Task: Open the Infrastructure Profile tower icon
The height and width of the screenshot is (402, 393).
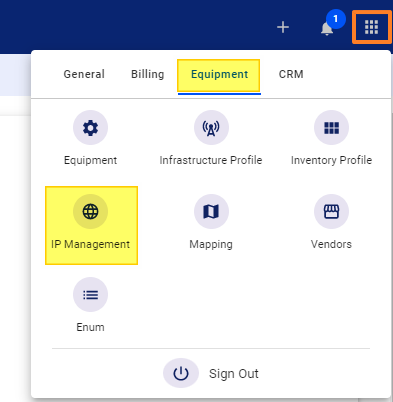Action: coord(211,128)
